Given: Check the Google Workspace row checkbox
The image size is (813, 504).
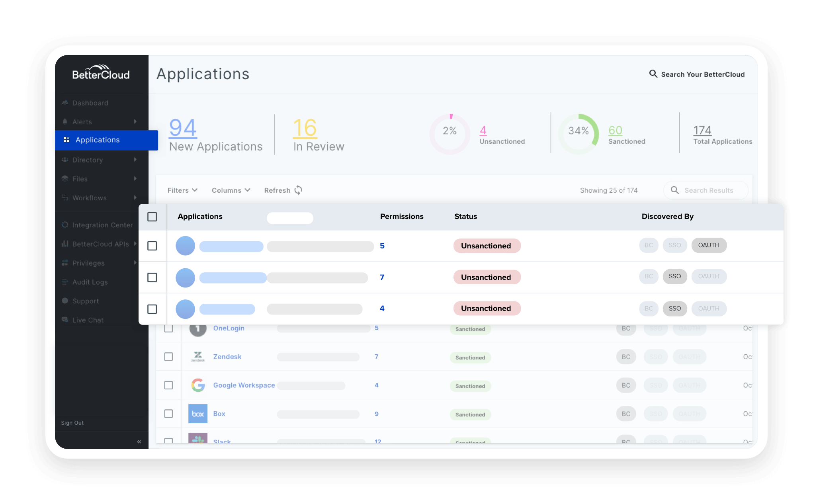Looking at the screenshot, I should tap(168, 385).
